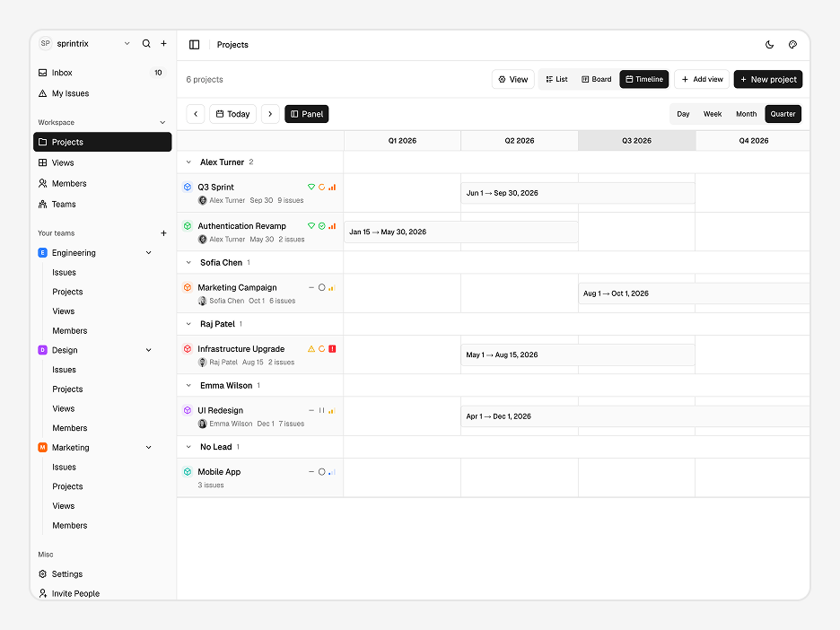The height and width of the screenshot is (630, 840).
Task: Click Authentication Revamp project icon
Action: 188,226
